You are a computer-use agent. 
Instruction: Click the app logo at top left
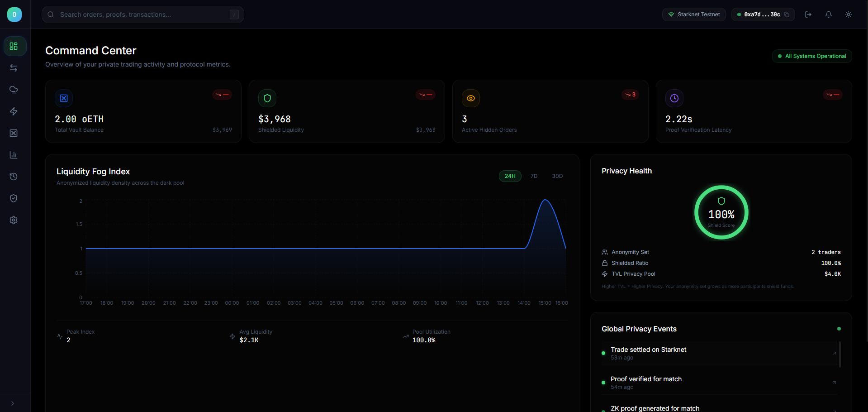[14, 14]
